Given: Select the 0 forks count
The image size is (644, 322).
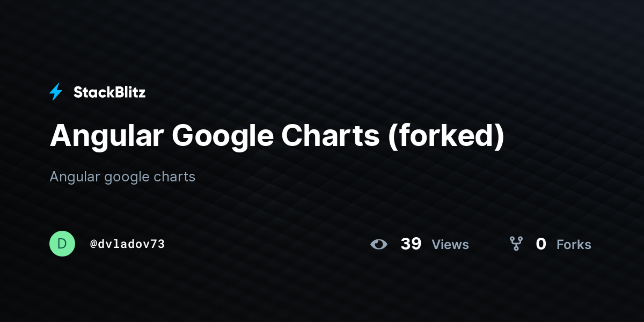Looking at the screenshot, I should pyautogui.click(x=541, y=244).
